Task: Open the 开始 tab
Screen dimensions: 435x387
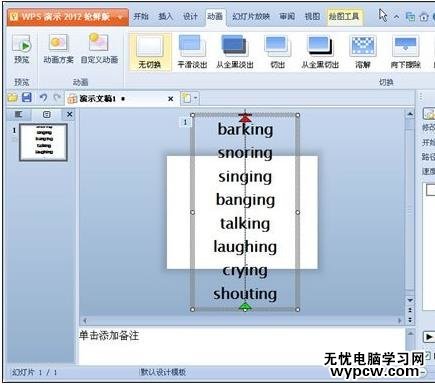Action: [141, 16]
